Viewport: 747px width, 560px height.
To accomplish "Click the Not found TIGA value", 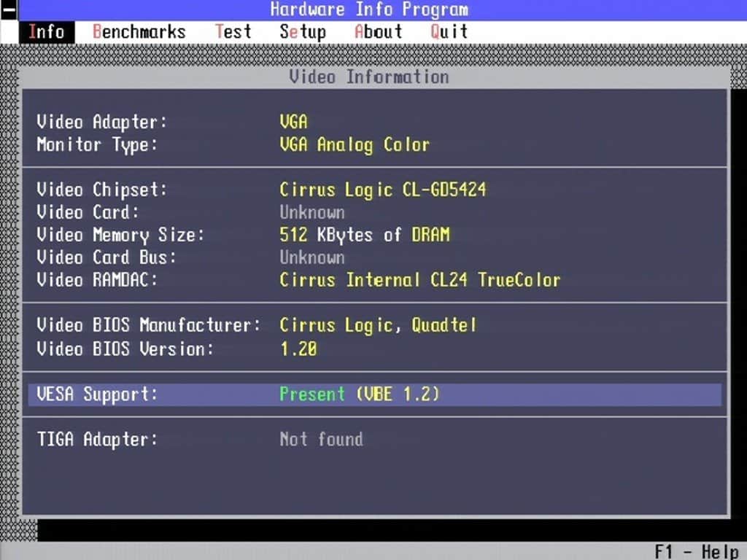I will pos(322,440).
